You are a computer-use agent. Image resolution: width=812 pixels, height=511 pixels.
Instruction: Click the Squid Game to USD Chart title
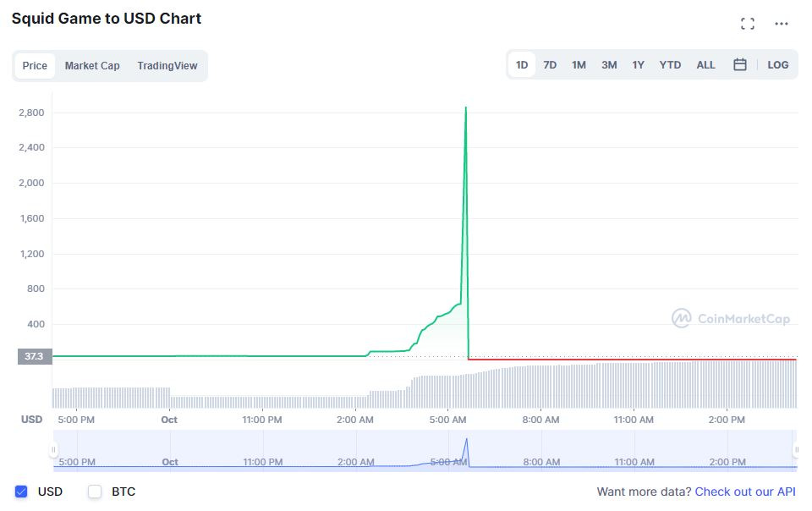(107, 18)
